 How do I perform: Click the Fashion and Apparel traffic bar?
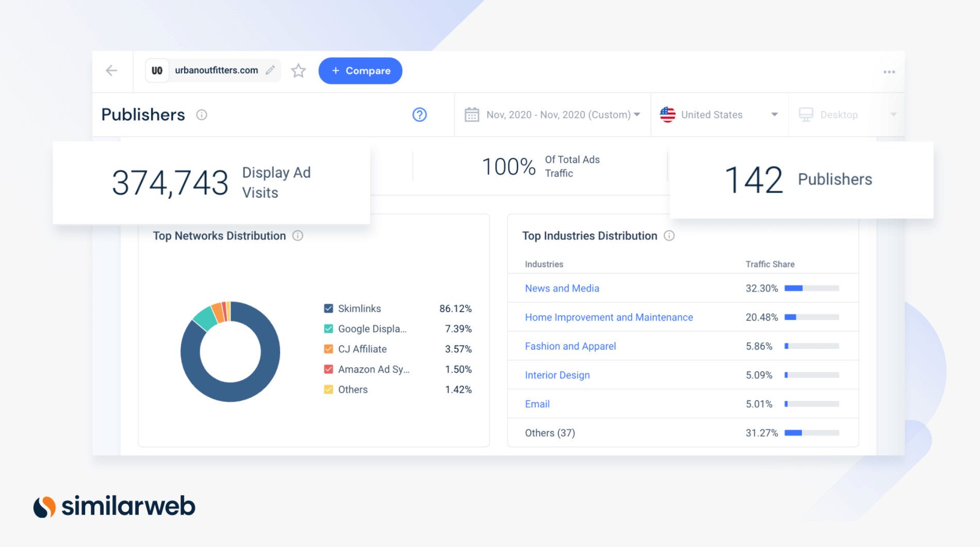(812, 346)
